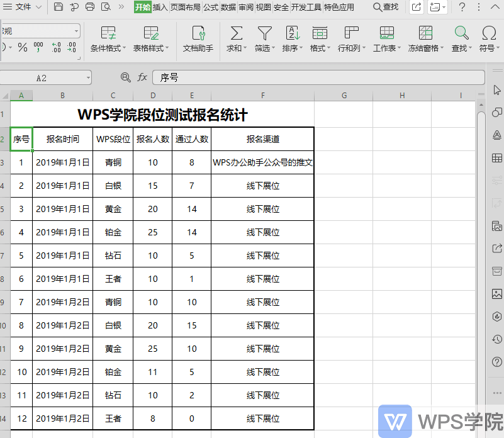The height and width of the screenshot is (438, 504).
Task: Open the 格式 format dropdown
Action: (x=320, y=39)
